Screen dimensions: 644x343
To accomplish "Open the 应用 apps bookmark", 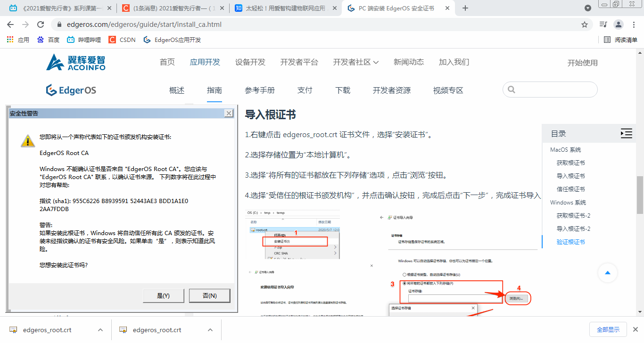I will [18, 40].
